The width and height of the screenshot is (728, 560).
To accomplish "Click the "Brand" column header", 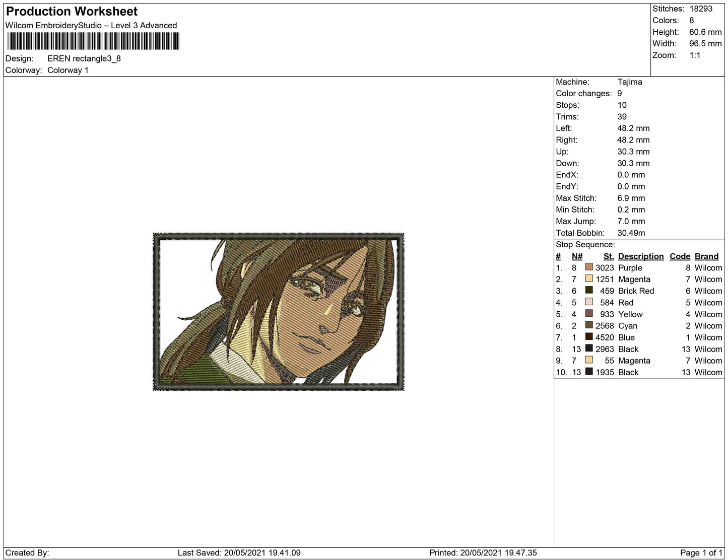I will tap(707, 256).
